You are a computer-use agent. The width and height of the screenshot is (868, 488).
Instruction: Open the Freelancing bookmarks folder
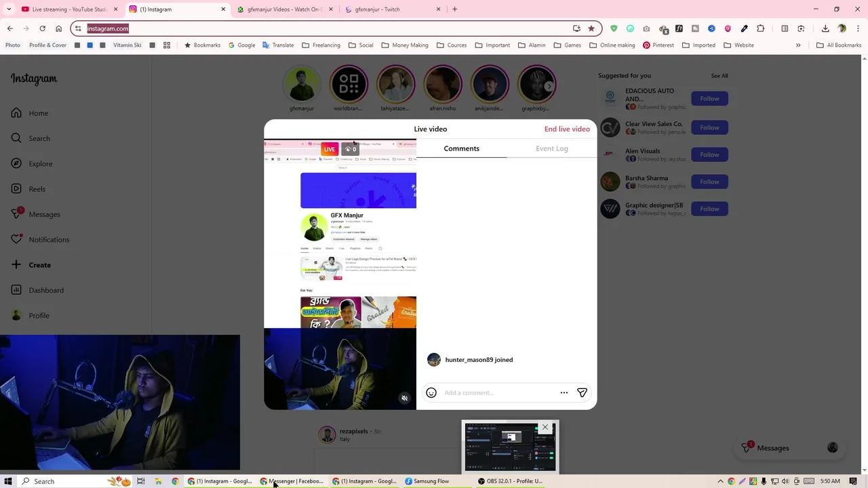click(x=321, y=45)
